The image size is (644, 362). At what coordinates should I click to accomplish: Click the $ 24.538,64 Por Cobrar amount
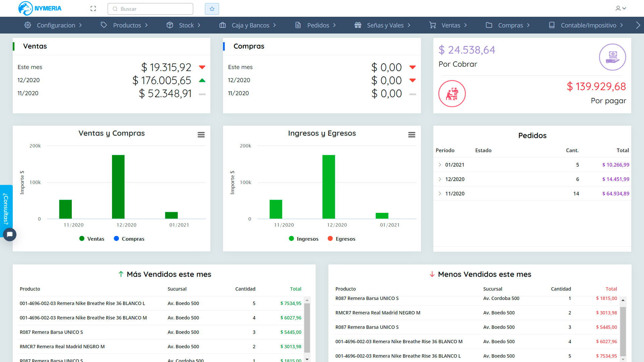click(467, 50)
